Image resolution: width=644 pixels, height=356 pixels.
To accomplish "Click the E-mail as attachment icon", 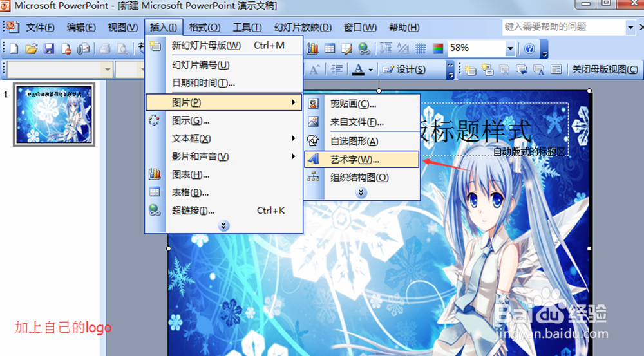I will 83,49.
